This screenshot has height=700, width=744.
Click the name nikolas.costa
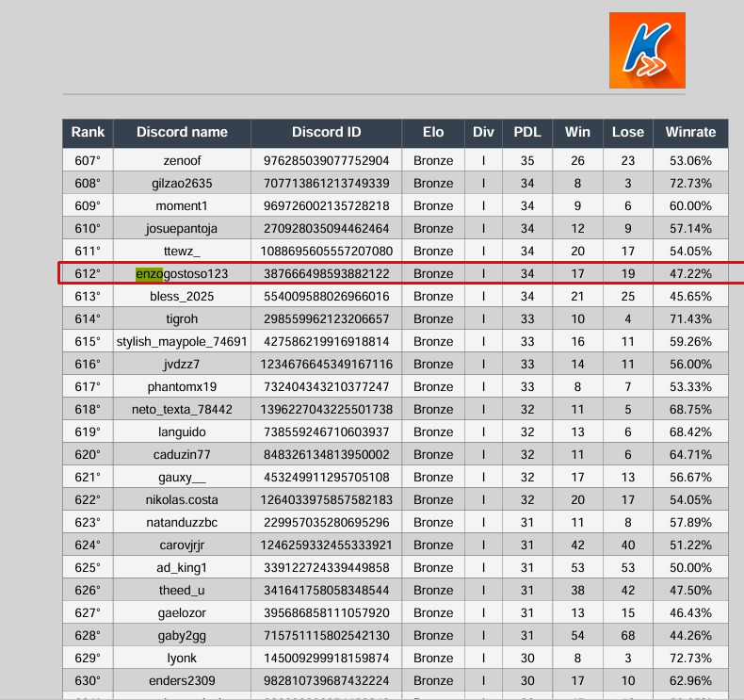click(x=182, y=499)
